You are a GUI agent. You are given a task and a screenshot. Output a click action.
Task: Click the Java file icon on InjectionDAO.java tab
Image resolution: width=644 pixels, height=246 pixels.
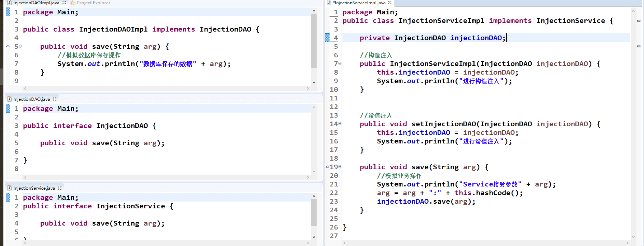[10, 99]
